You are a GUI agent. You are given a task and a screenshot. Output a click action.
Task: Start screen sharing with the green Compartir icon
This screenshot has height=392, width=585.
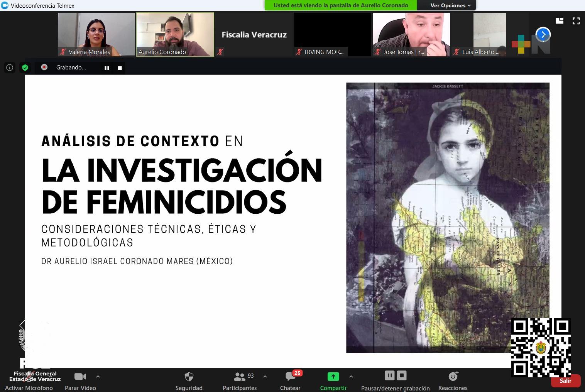pos(333,376)
